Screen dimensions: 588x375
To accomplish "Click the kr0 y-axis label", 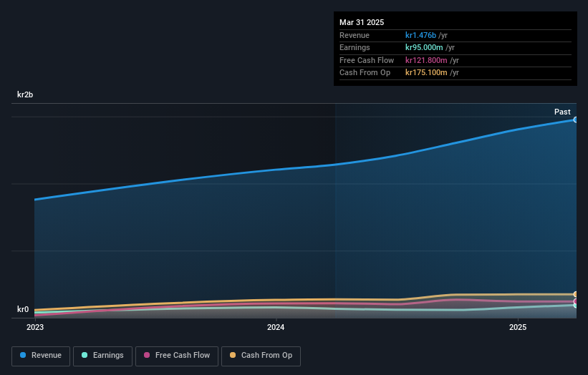I will pyautogui.click(x=23, y=309).
